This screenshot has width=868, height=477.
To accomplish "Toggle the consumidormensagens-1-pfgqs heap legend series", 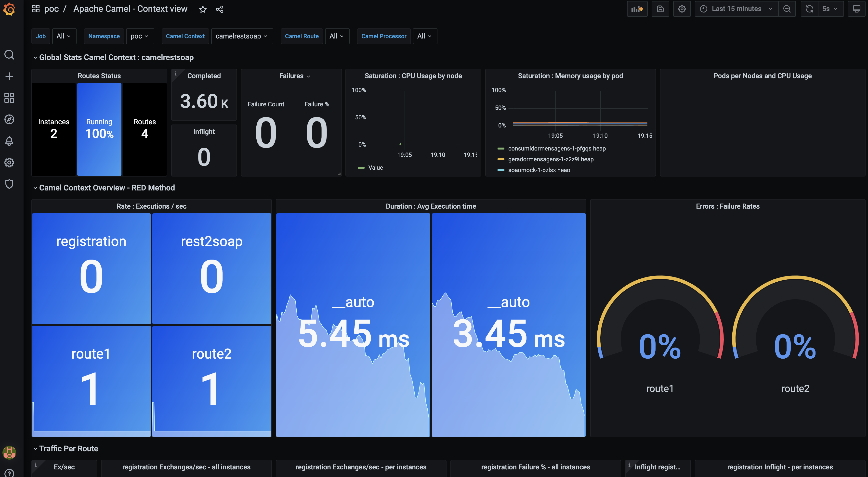I will (557, 149).
